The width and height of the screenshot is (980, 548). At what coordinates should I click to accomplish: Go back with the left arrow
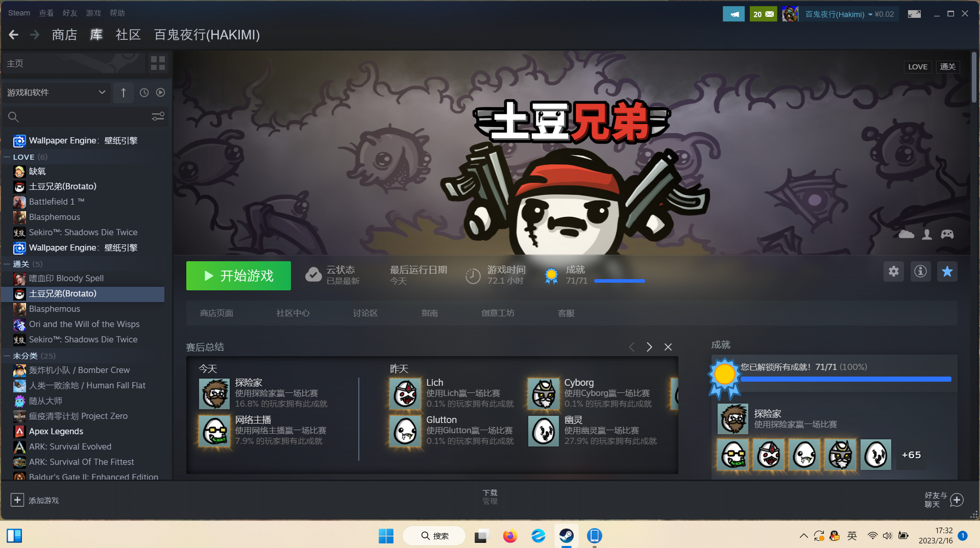[14, 35]
